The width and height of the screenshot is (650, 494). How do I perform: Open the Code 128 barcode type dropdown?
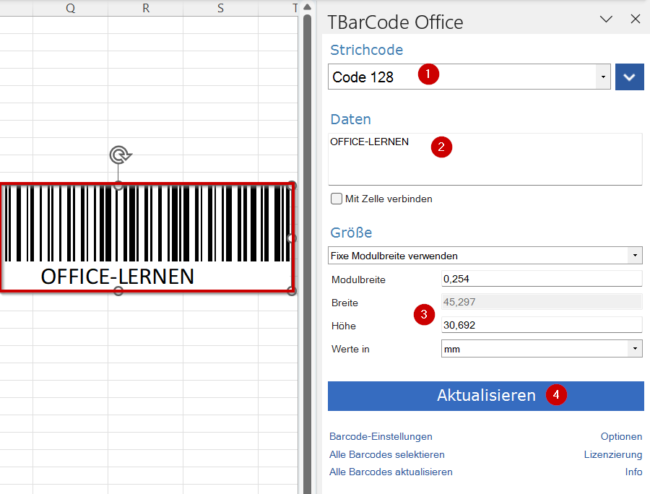coord(469,77)
